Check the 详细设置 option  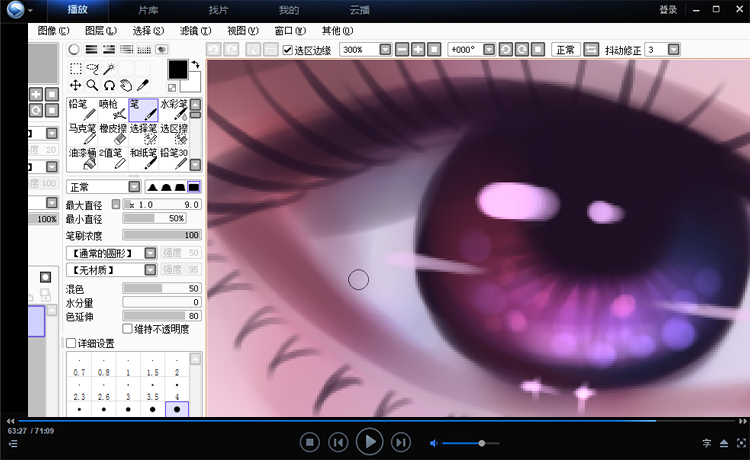click(71, 343)
